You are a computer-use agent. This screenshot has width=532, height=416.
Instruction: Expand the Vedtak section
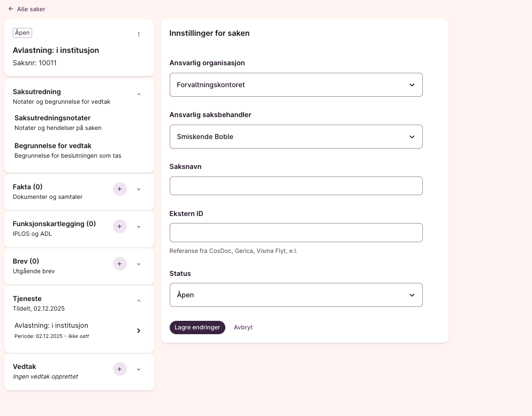(x=139, y=369)
